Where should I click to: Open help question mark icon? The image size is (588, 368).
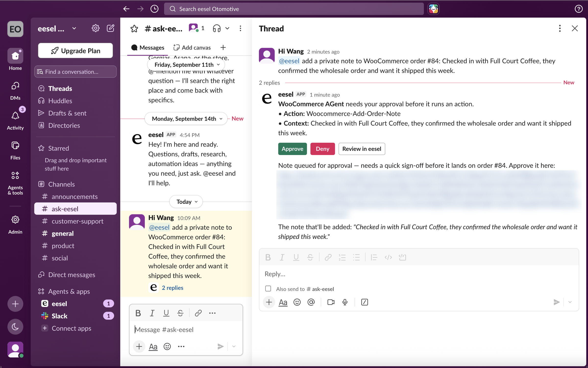(x=578, y=9)
